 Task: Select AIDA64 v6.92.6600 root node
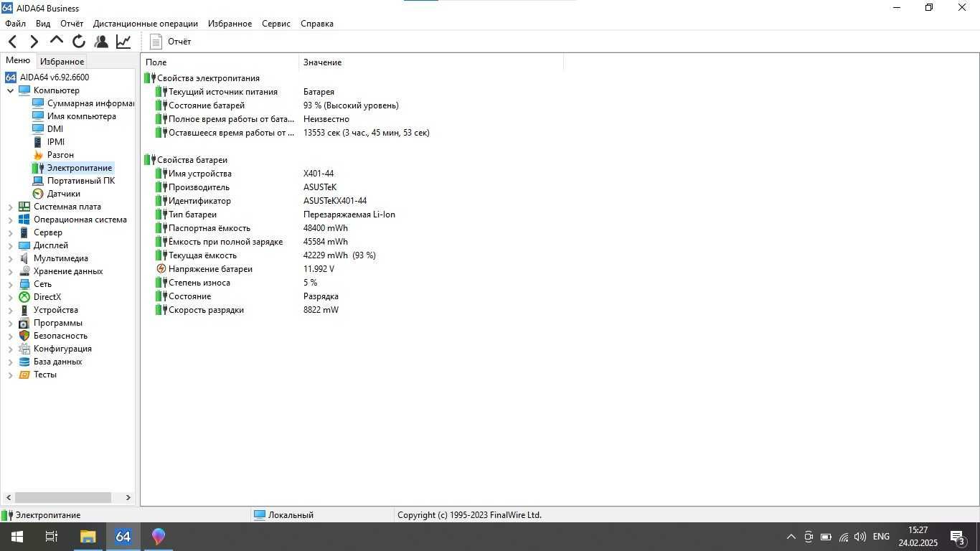pyautogui.click(x=55, y=77)
